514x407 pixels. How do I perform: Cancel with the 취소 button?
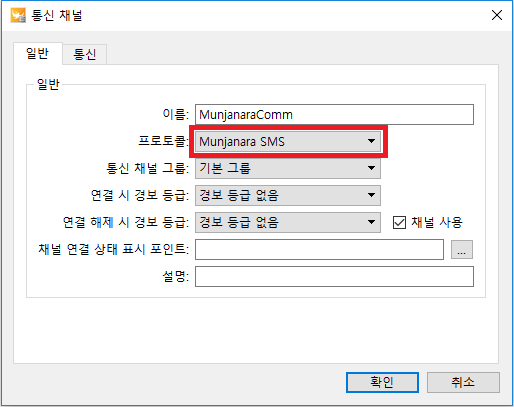coord(463,382)
